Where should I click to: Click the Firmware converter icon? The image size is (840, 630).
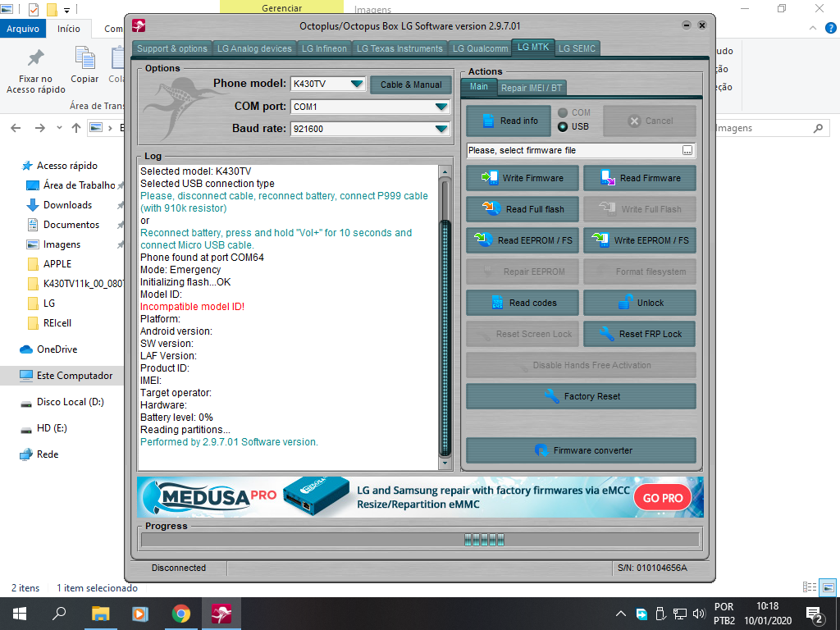[541, 450]
